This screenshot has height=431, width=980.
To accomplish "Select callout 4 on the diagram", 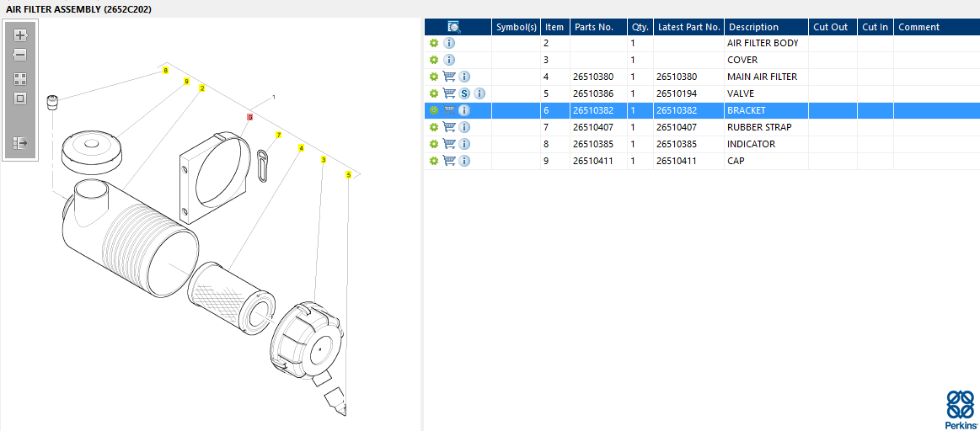I will pyautogui.click(x=302, y=148).
